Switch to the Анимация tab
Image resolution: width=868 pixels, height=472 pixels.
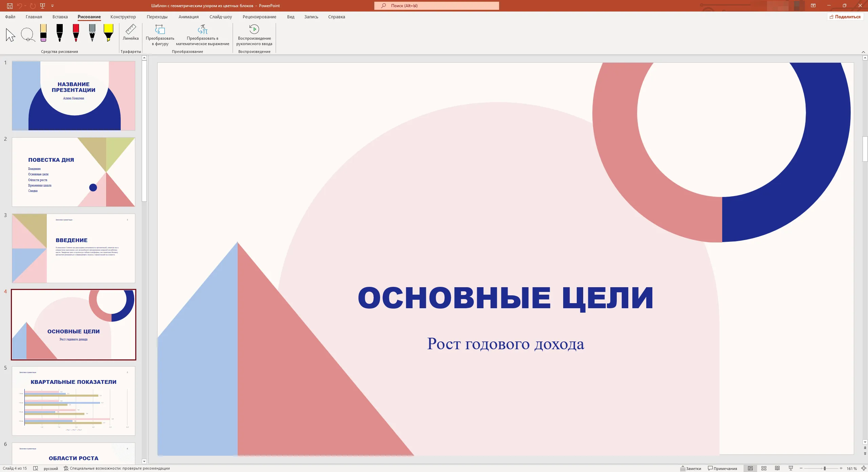pyautogui.click(x=189, y=17)
